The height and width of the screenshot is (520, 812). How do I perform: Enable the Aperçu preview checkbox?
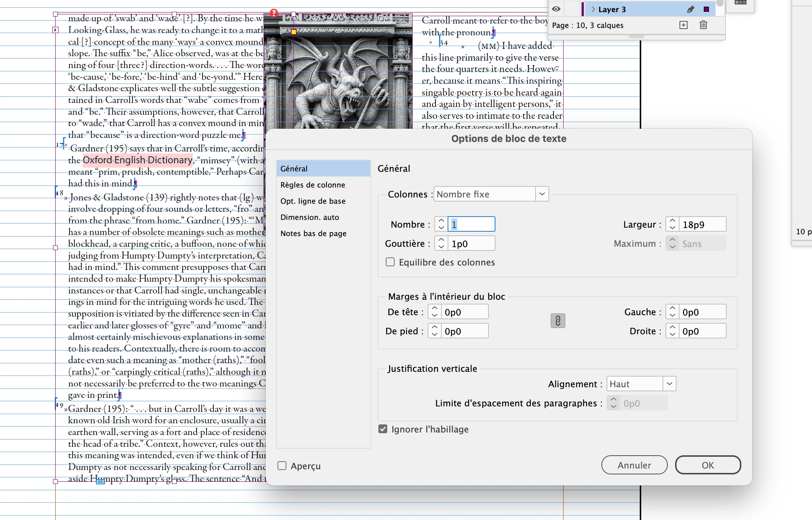point(282,466)
